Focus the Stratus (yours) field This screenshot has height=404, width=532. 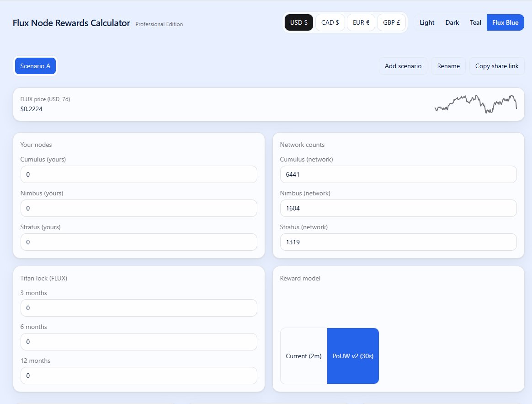[x=139, y=242]
